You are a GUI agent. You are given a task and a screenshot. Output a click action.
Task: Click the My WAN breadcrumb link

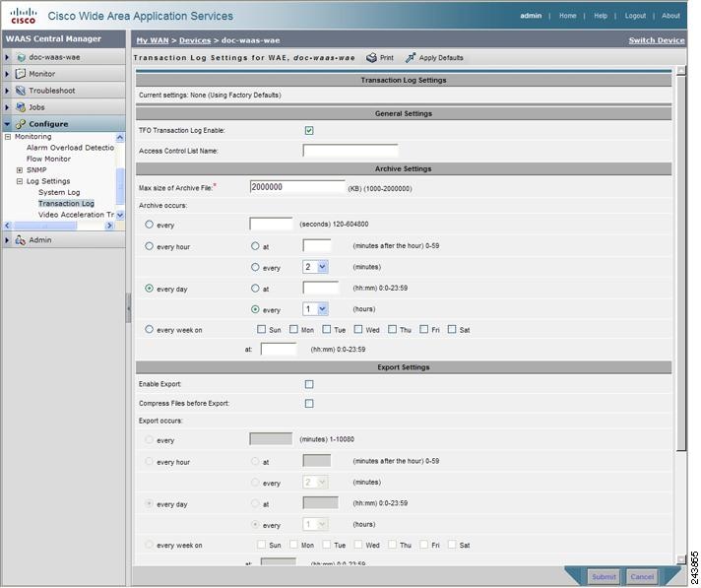pyautogui.click(x=153, y=40)
